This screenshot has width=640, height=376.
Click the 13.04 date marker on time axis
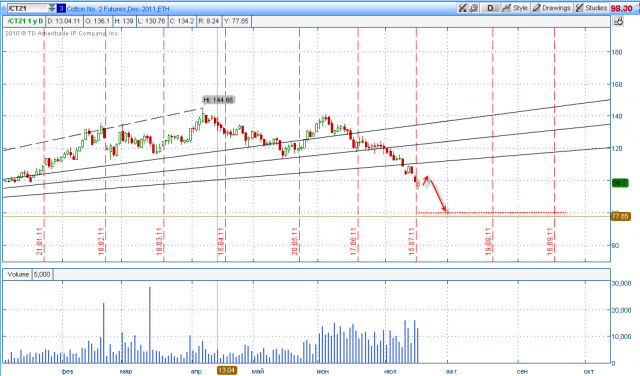coord(227,370)
